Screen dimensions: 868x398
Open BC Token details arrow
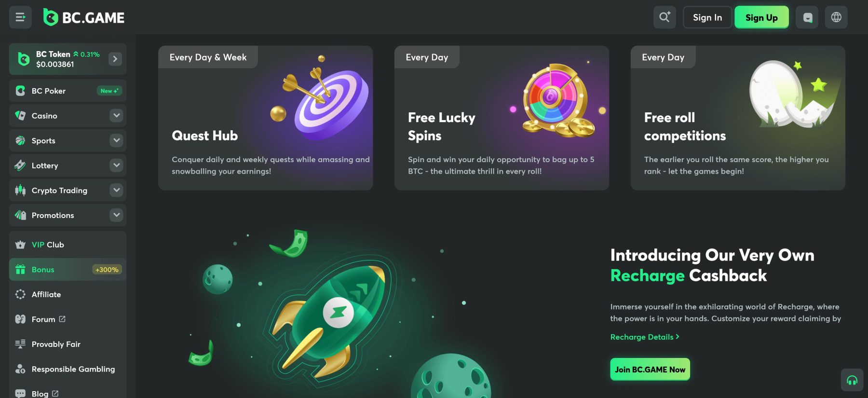(x=115, y=59)
